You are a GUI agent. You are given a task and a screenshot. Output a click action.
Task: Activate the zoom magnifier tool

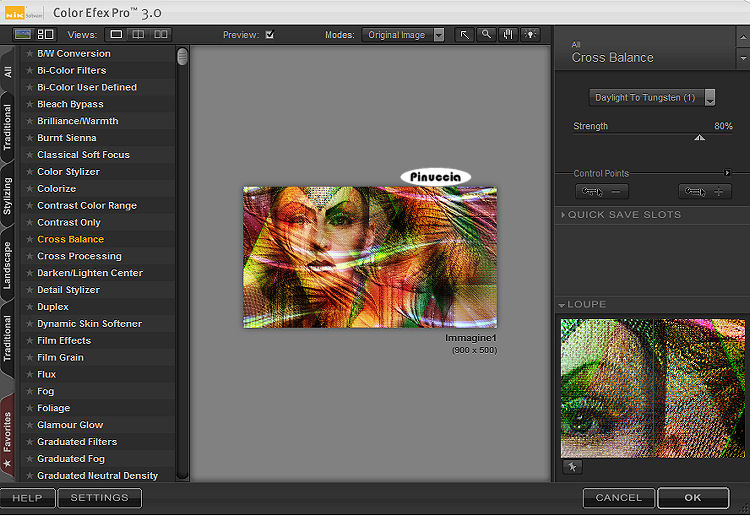(x=486, y=35)
